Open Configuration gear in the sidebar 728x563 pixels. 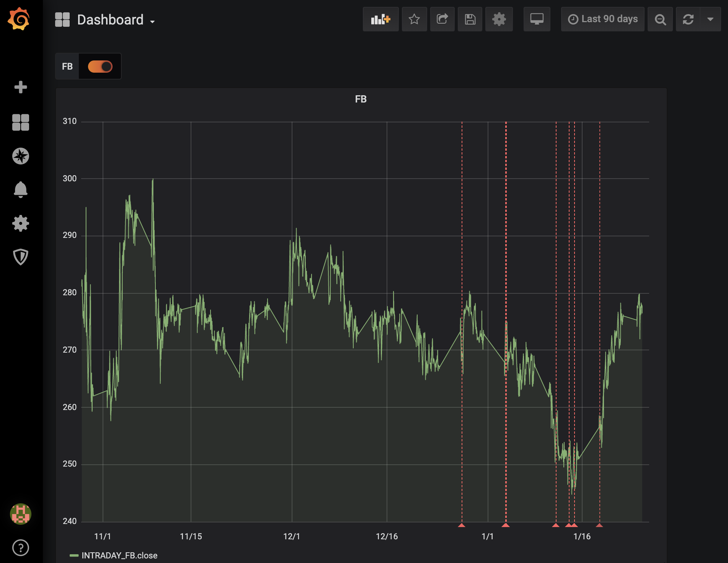click(21, 223)
